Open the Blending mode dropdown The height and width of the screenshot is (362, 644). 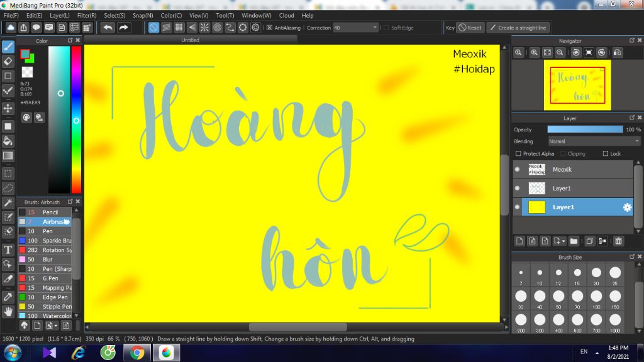tap(594, 141)
